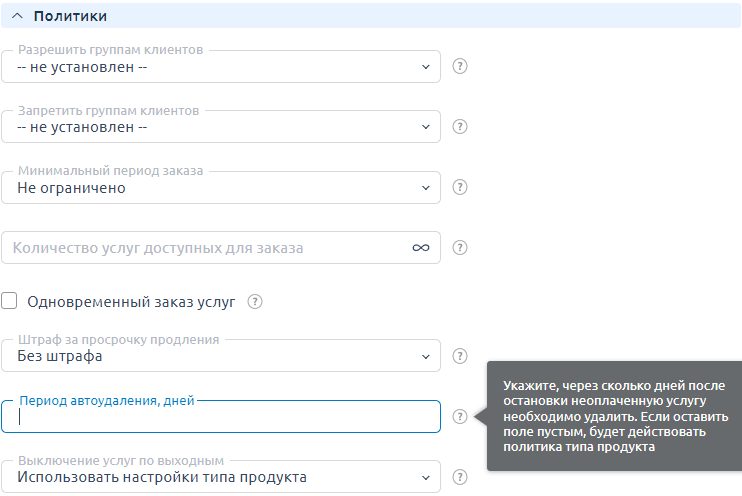Click help icon beside the services quantity field
Screen dimensions: 742x496
tap(460, 247)
